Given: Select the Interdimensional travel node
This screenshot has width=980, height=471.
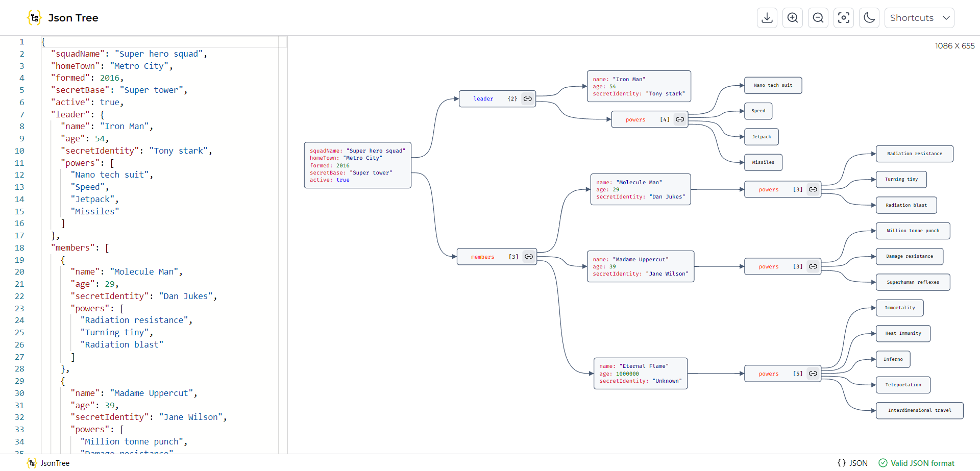Looking at the screenshot, I should 919,410.
